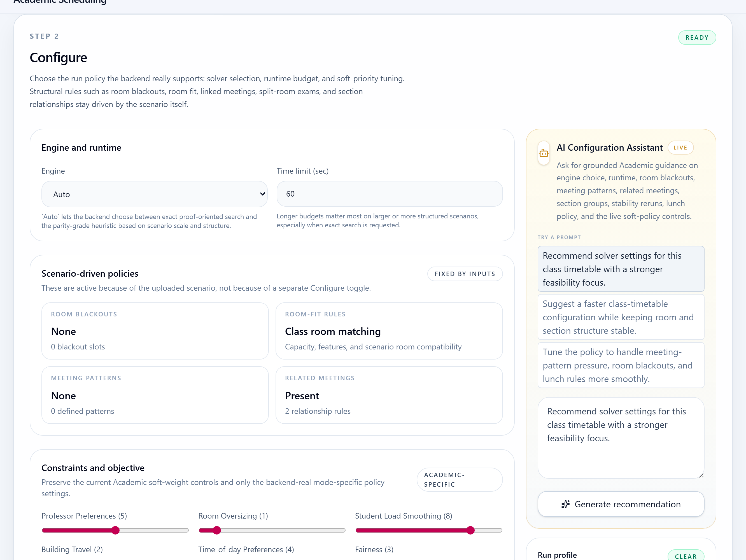The width and height of the screenshot is (746, 560).
Task: Click the "Building Travel (2)" label
Action: [72, 550]
